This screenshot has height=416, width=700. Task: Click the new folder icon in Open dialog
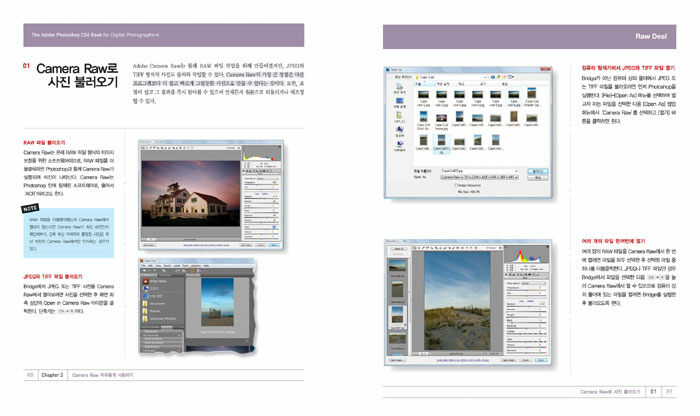tap(504, 77)
